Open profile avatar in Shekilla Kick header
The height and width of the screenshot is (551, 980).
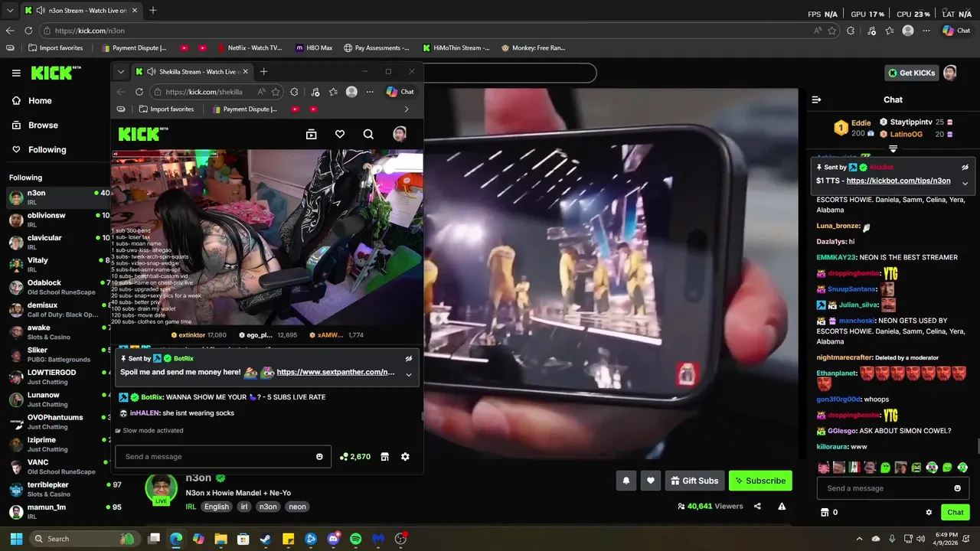pos(399,134)
